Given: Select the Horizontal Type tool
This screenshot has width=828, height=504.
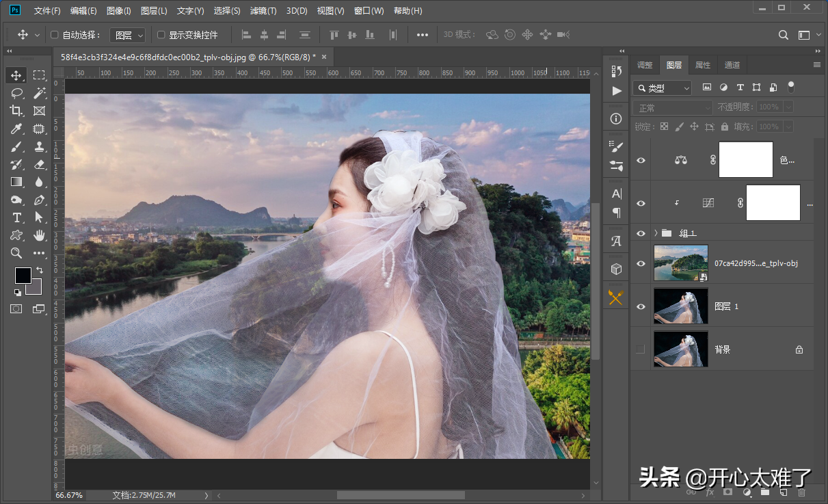Looking at the screenshot, I should [17, 217].
